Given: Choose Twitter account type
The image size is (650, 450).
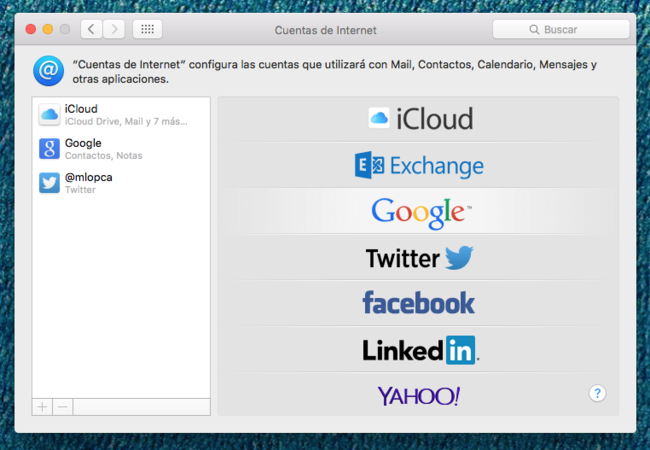Looking at the screenshot, I should [418, 257].
